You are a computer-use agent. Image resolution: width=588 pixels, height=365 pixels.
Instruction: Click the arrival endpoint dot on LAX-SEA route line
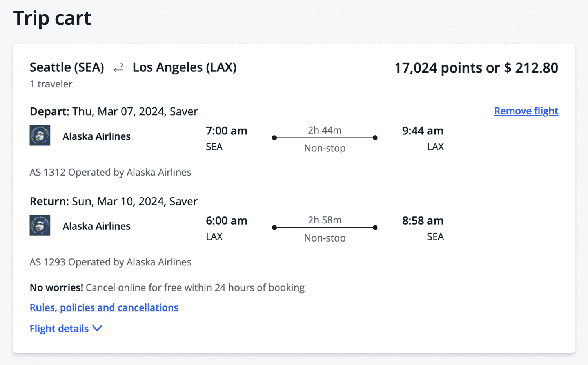pos(375,227)
